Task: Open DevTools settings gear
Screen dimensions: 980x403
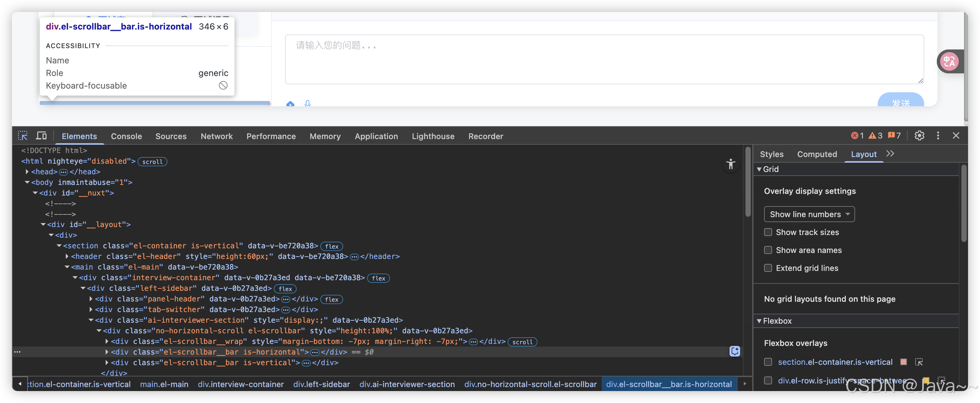Action: click(x=919, y=136)
